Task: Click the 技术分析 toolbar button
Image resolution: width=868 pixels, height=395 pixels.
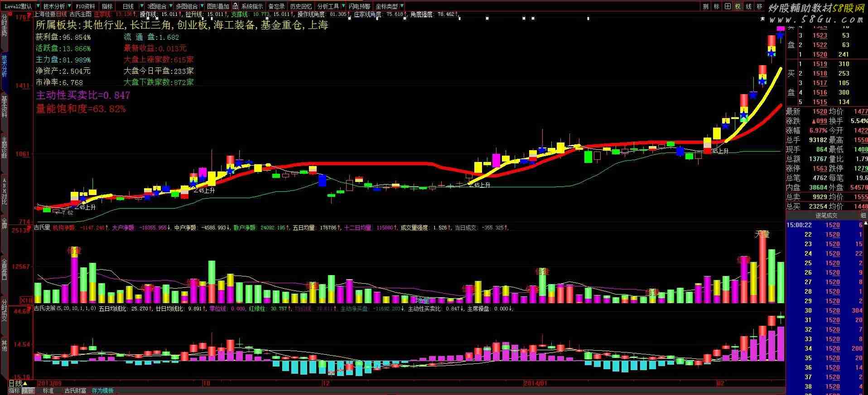Action: tap(54, 6)
